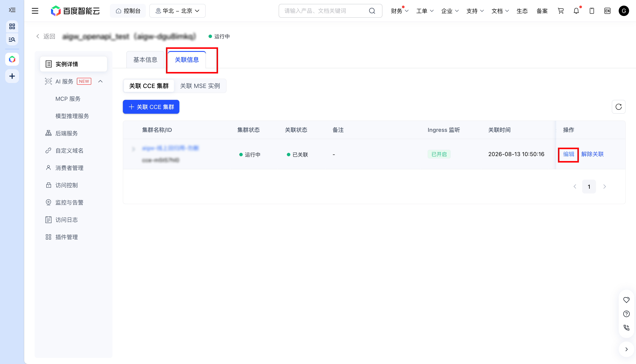Viewport: 636px width, 364px height.
Task: Go to Baidu AI Cloud logo home
Action: (x=75, y=11)
